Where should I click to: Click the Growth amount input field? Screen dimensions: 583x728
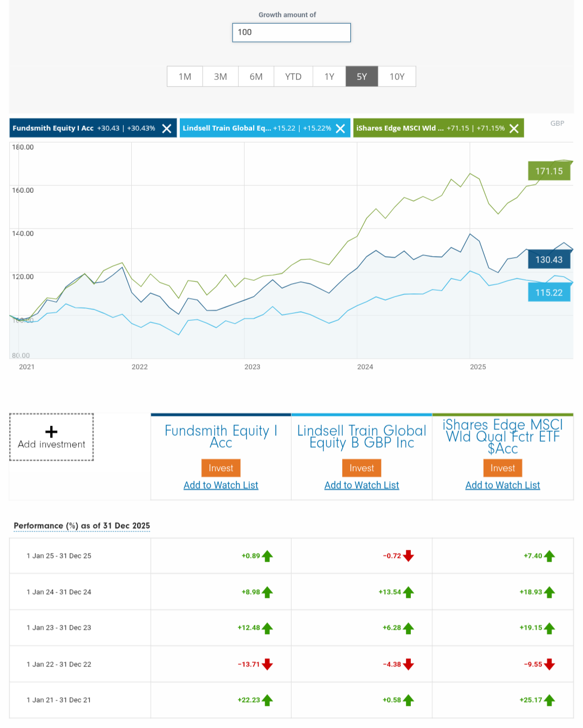pos(291,32)
